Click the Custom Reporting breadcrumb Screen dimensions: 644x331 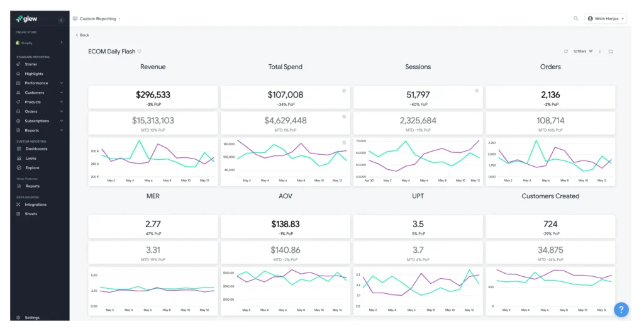point(97,18)
